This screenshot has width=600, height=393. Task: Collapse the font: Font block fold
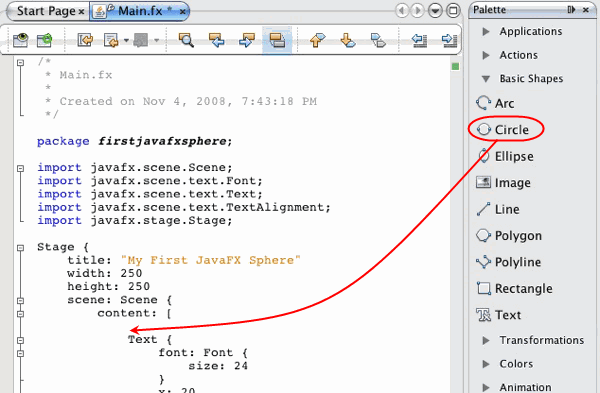click(x=21, y=354)
